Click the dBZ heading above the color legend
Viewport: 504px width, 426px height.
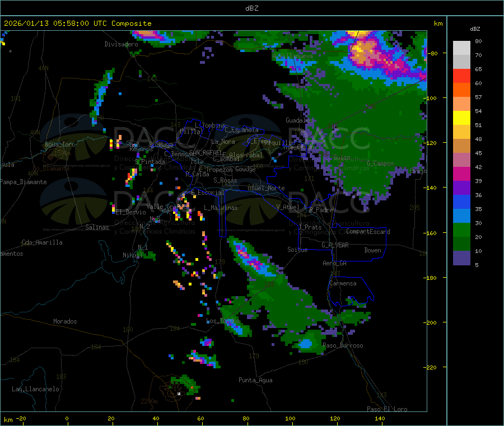pos(475,29)
